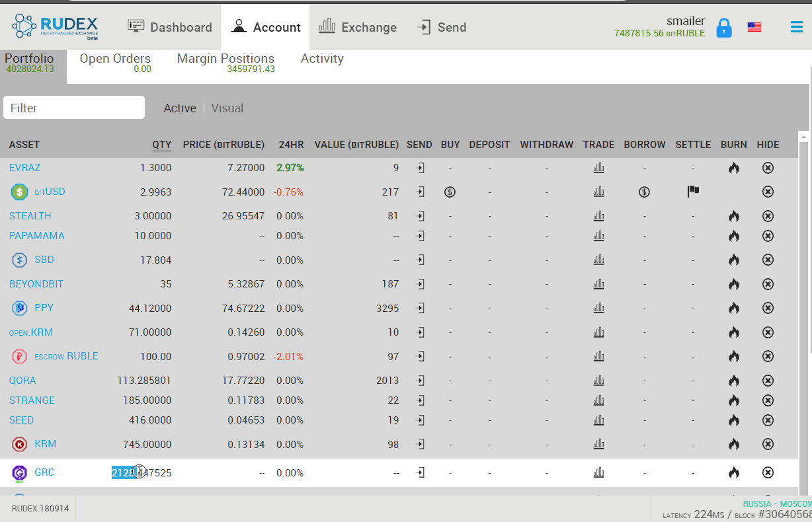This screenshot has height=522, width=812.
Task: Click the send icon for EVRAZ
Action: [419, 168]
